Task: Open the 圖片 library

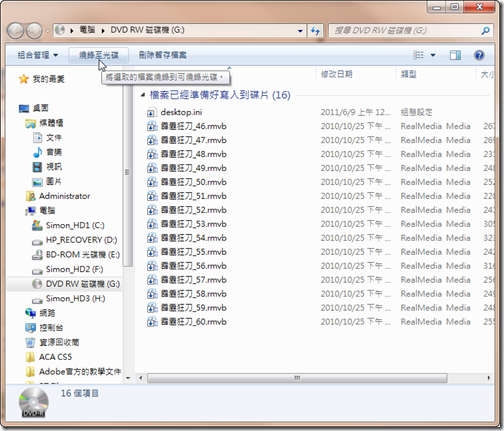Action: [x=47, y=181]
